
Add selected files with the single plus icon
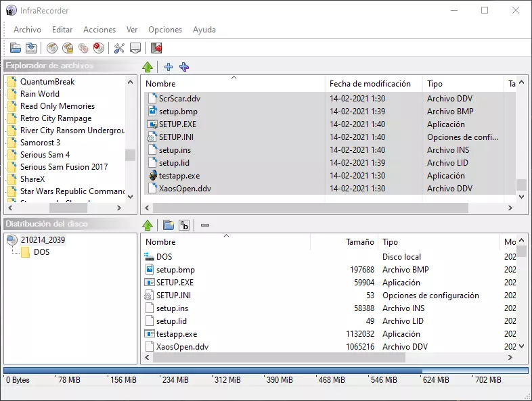click(169, 67)
